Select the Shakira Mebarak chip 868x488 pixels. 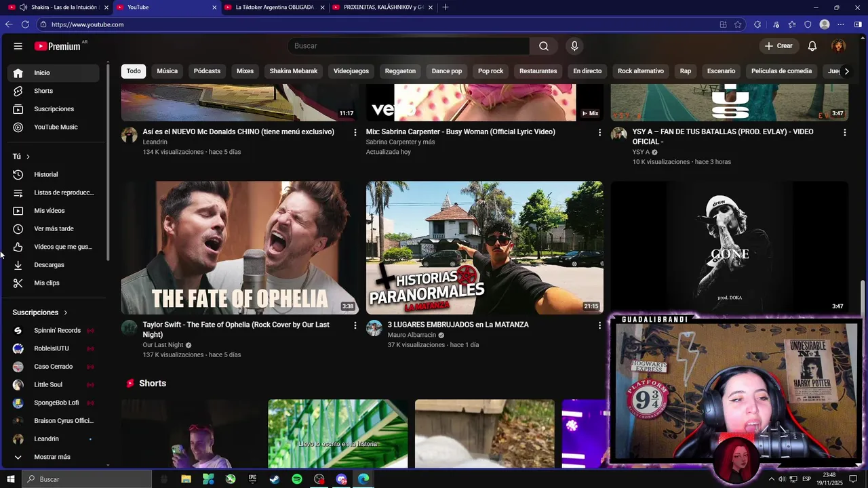(294, 71)
